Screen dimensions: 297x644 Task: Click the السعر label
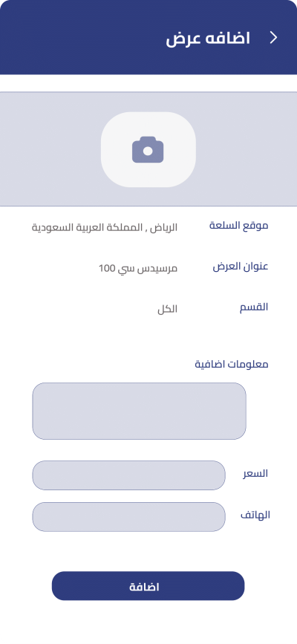255,474
